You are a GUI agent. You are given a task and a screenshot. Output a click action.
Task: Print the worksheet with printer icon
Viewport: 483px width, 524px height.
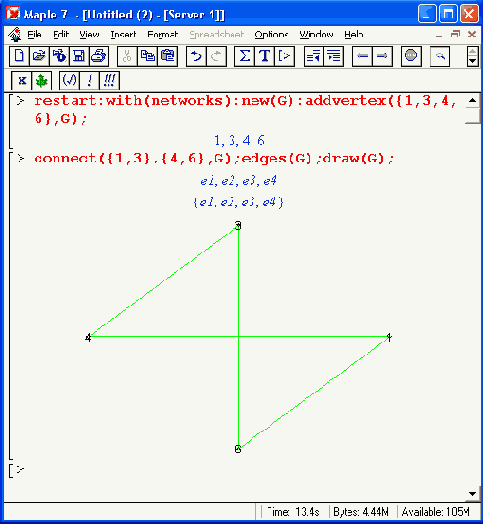coord(99,56)
